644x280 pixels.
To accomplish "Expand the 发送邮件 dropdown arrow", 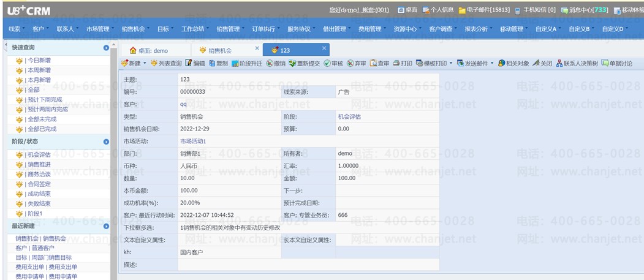I will click(492, 64).
